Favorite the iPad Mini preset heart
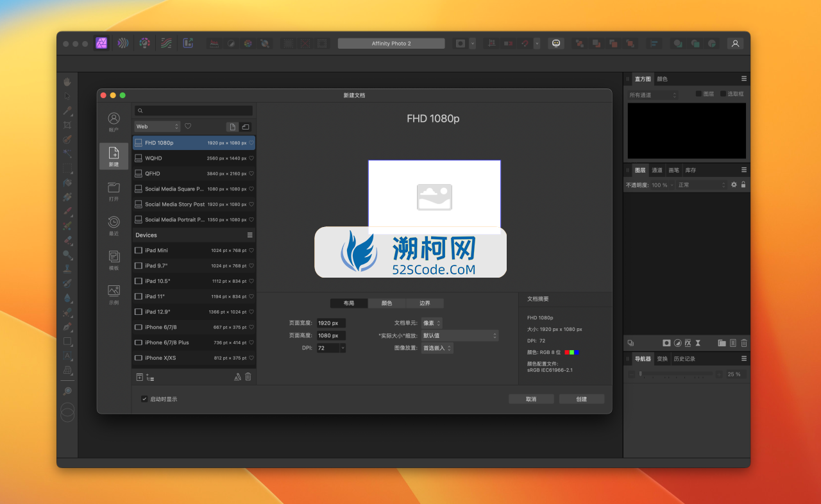The width and height of the screenshot is (821, 504). [251, 251]
